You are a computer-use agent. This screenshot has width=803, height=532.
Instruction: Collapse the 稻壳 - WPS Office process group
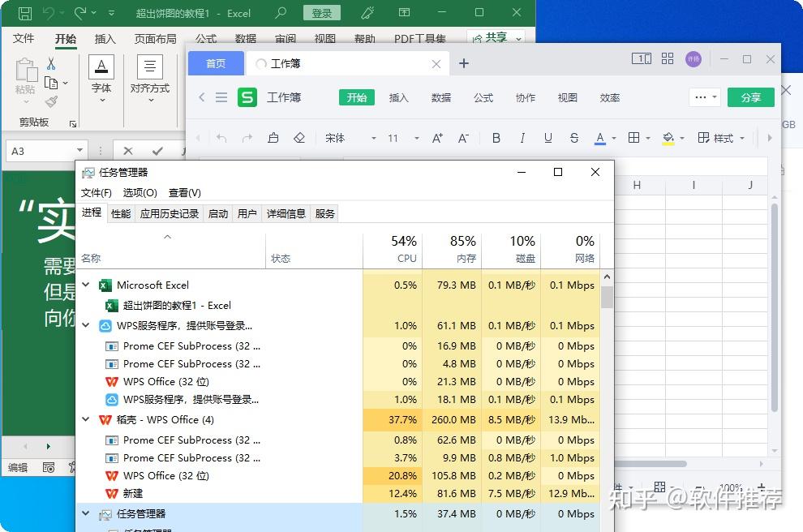tap(86, 419)
